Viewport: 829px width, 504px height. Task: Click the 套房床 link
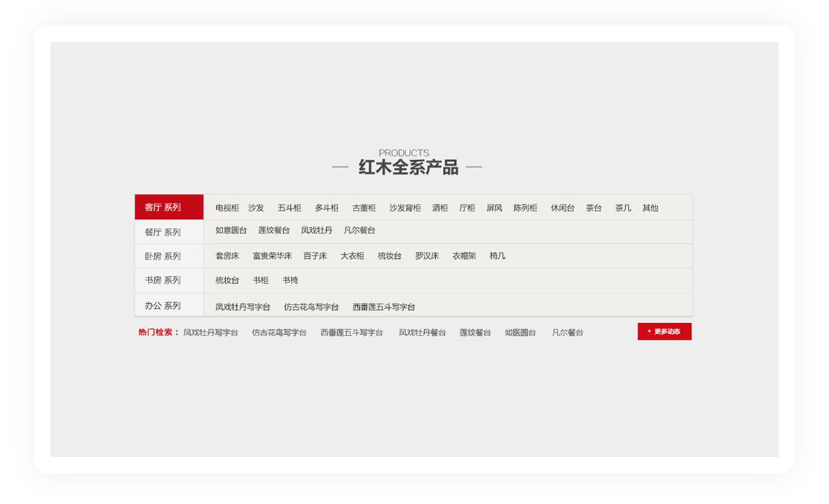pos(227,255)
